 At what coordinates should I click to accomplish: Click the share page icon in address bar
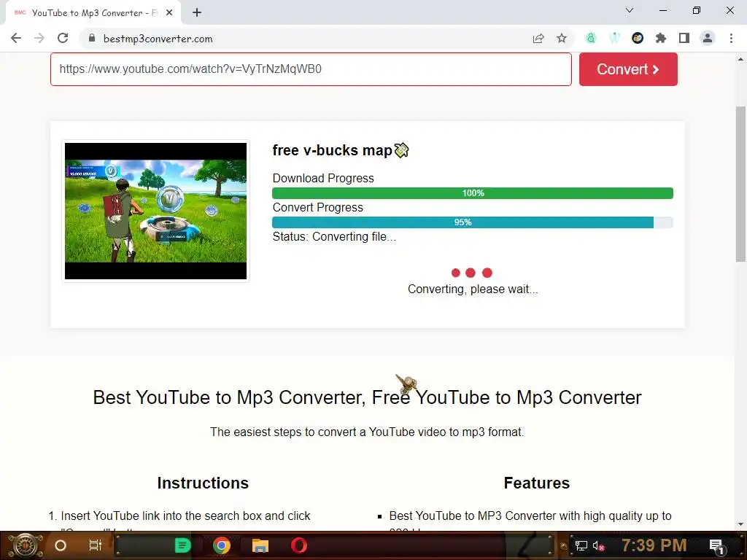coord(538,39)
